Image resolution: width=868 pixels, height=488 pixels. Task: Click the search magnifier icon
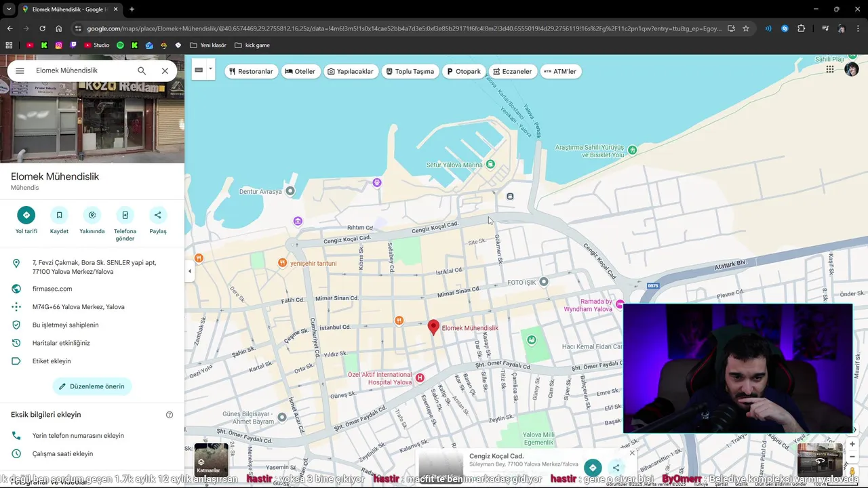tap(142, 70)
